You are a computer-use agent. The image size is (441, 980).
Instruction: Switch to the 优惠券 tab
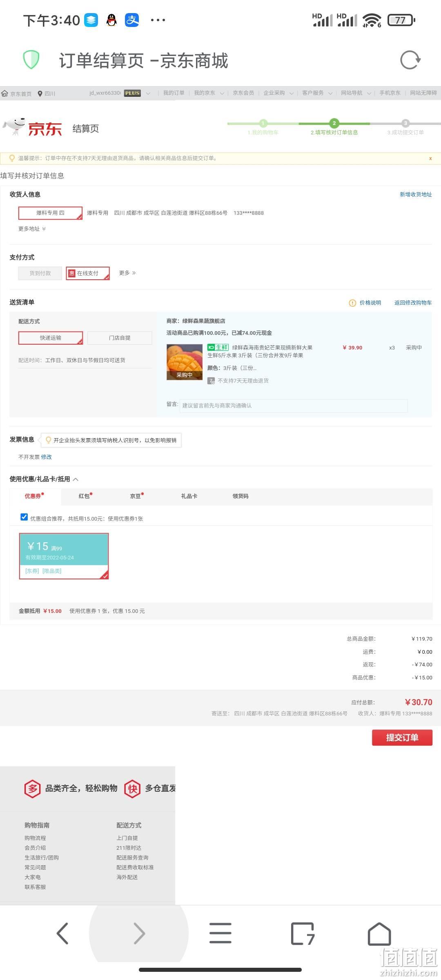[x=35, y=496]
